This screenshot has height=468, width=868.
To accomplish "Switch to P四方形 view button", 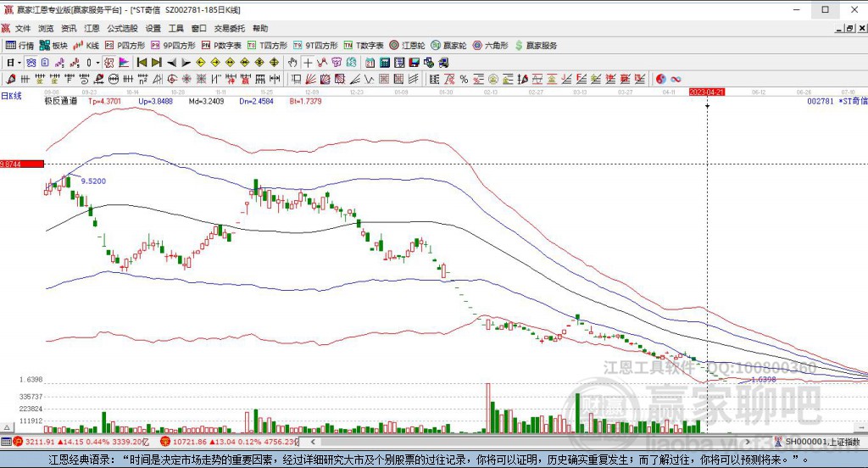I will 125,46.
